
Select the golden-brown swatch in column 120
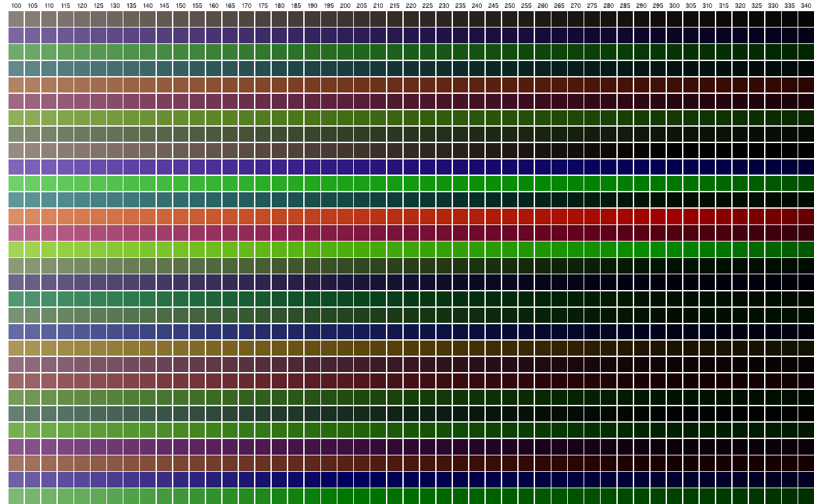tap(82, 348)
